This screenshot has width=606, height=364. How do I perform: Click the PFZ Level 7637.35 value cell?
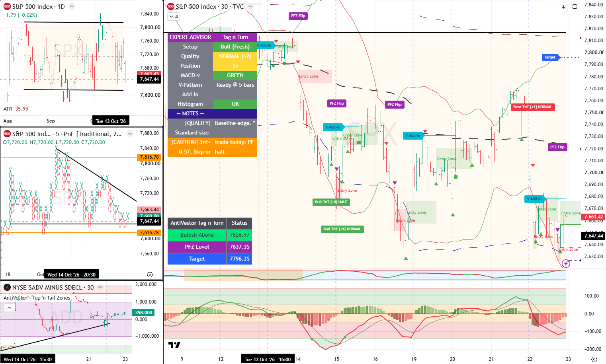click(240, 247)
